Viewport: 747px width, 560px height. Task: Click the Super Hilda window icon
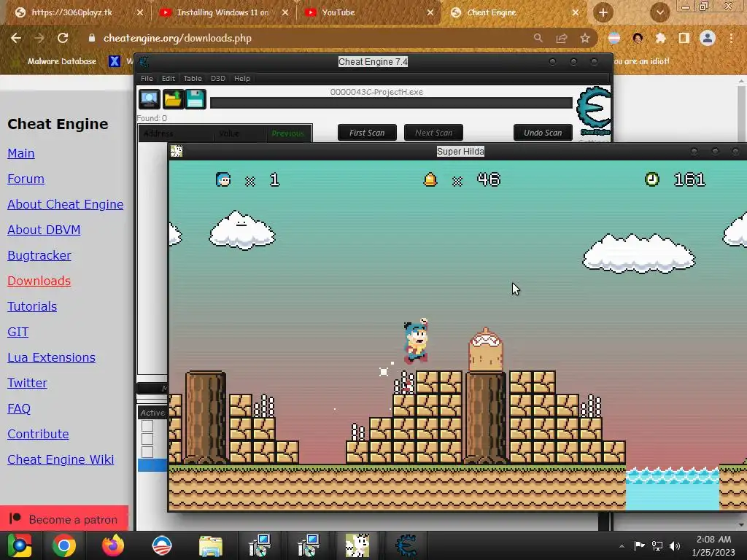point(177,152)
